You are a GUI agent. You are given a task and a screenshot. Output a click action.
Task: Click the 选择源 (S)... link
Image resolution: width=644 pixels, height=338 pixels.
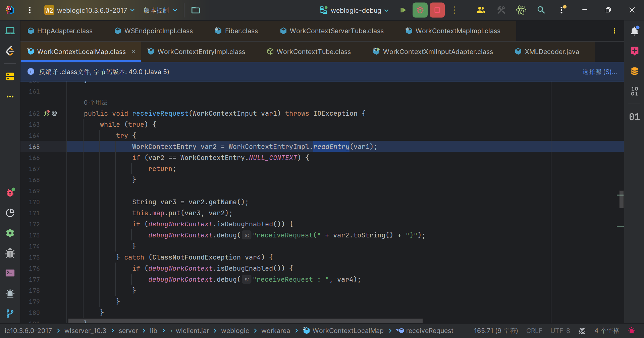pyautogui.click(x=599, y=72)
